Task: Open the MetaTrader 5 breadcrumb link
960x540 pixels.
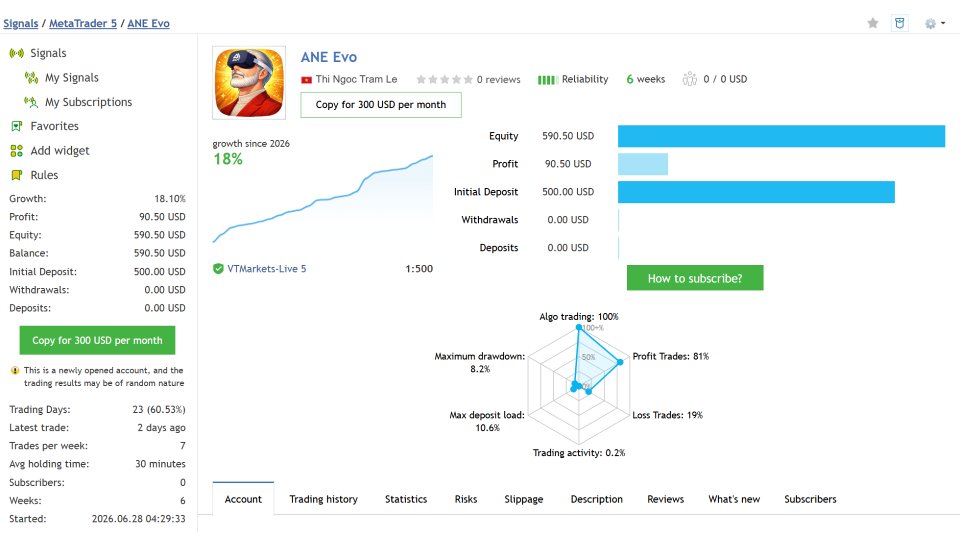Action: pyautogui.click(x=83, y=23)
